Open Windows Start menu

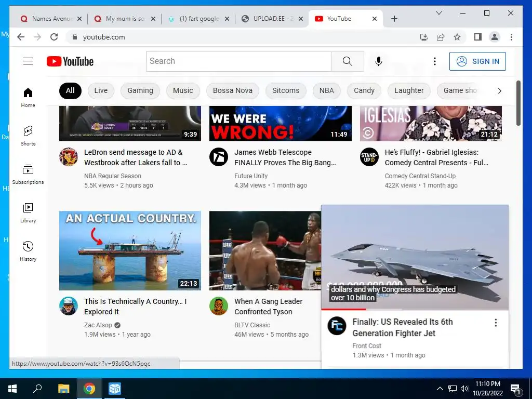pos(12,389)
